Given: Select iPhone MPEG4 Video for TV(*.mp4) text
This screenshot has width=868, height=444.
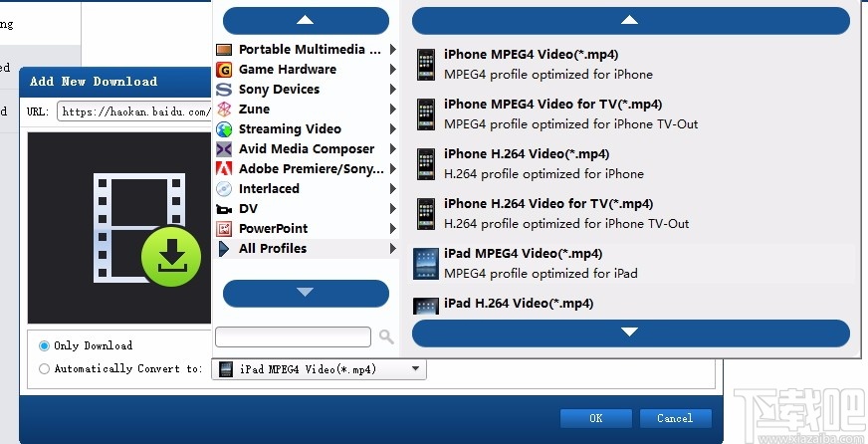Looking at the screenshot, I should pyautogui.click(x=553, y=105).
